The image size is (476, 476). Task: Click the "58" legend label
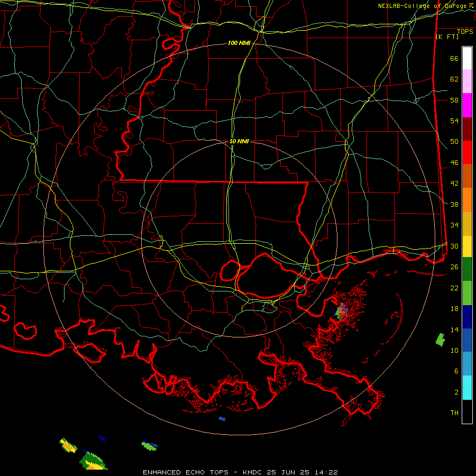tap(454, 100)
